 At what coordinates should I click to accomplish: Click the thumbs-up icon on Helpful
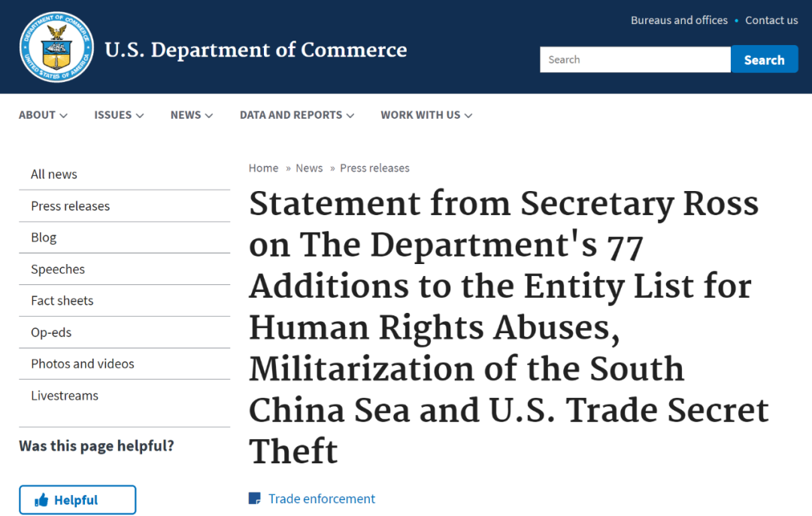click(41, 500)
